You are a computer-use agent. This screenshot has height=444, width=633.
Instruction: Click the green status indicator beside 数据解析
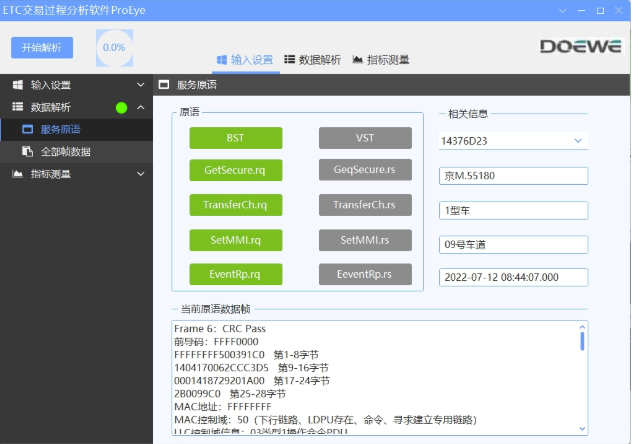click(x=122, y=108)
